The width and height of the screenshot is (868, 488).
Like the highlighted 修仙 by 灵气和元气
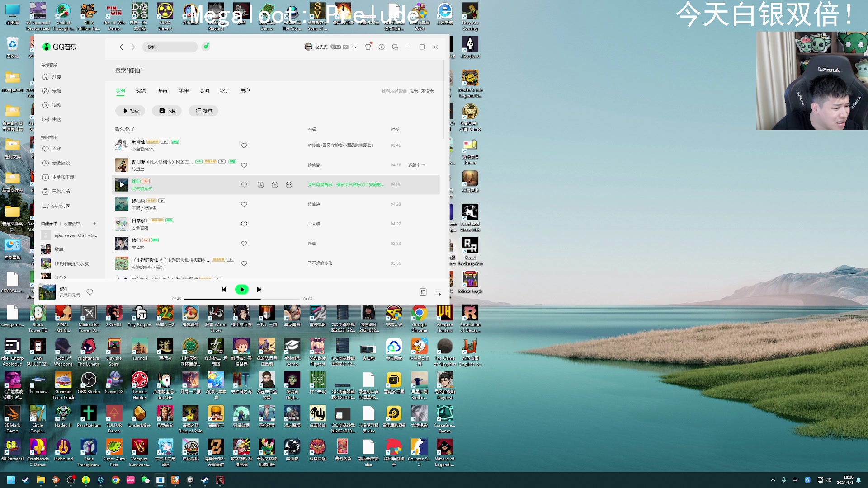point(244,185)
